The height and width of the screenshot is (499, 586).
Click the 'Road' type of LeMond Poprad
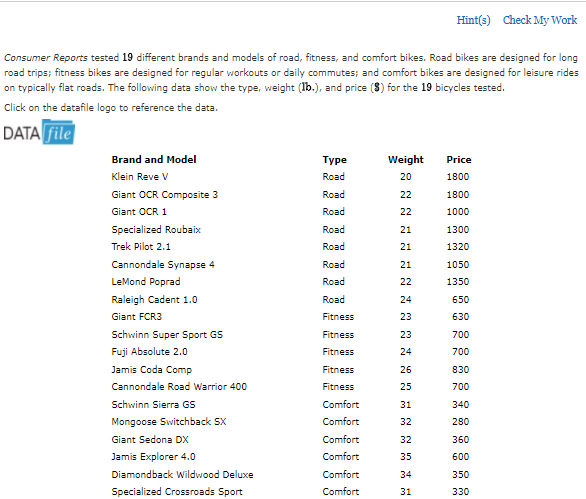point(333,282)
